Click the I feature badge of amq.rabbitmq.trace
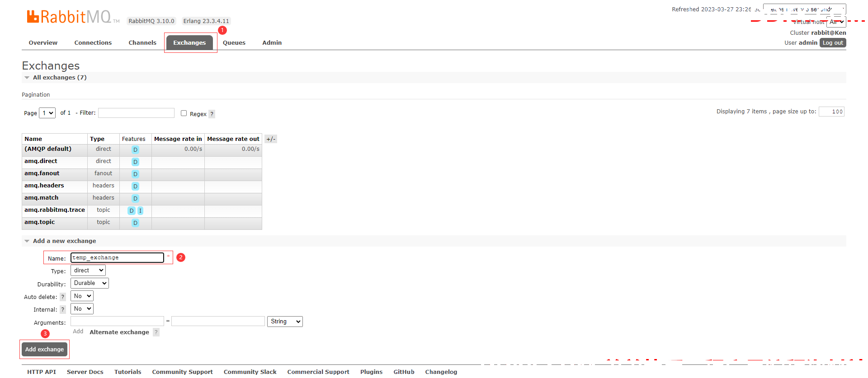Screen dimensions: 868x378 140,210
